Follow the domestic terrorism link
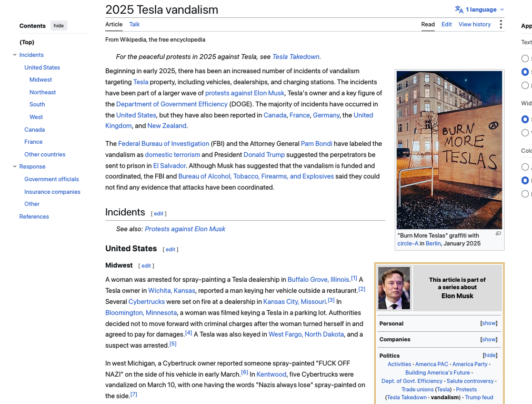This screenshot has height=404, width=532. point(173,155)
